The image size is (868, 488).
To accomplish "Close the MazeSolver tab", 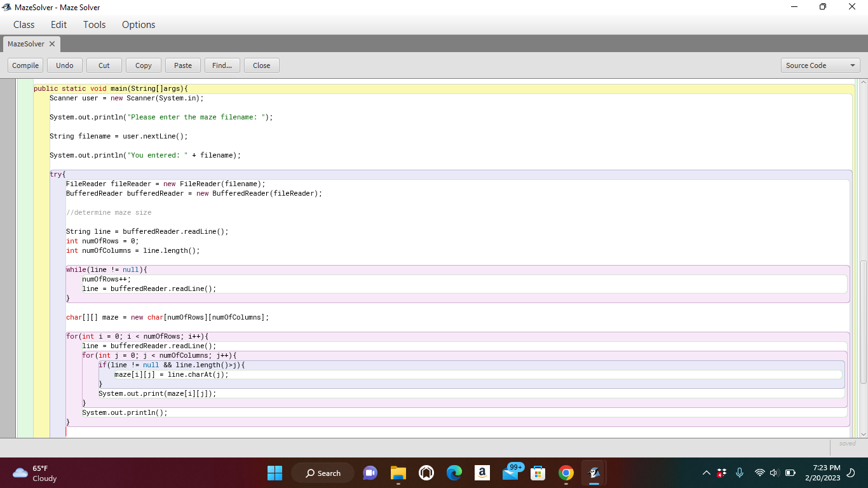I will 52,44.
